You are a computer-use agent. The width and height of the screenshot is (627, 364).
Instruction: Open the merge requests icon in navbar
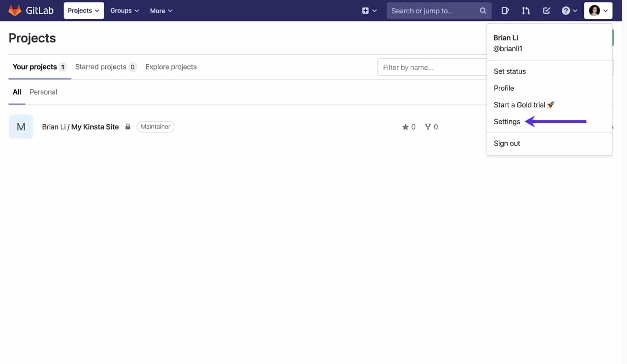(x=525, y=10)
